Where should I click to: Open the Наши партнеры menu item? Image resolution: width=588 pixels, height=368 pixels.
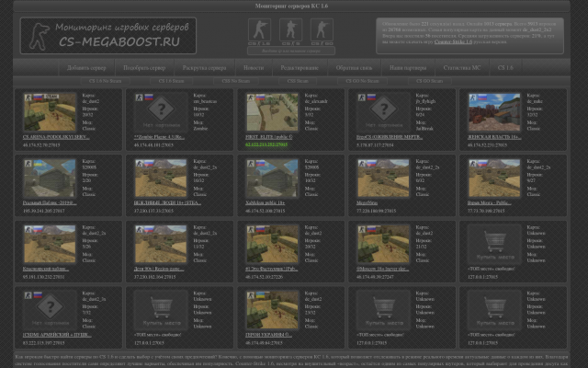[x=408, y=68]
